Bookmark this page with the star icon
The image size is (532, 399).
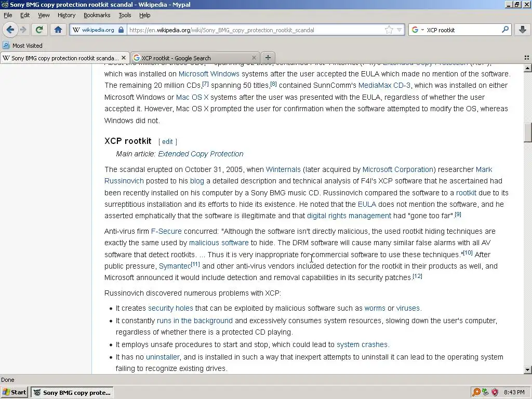tap(389, 30)
